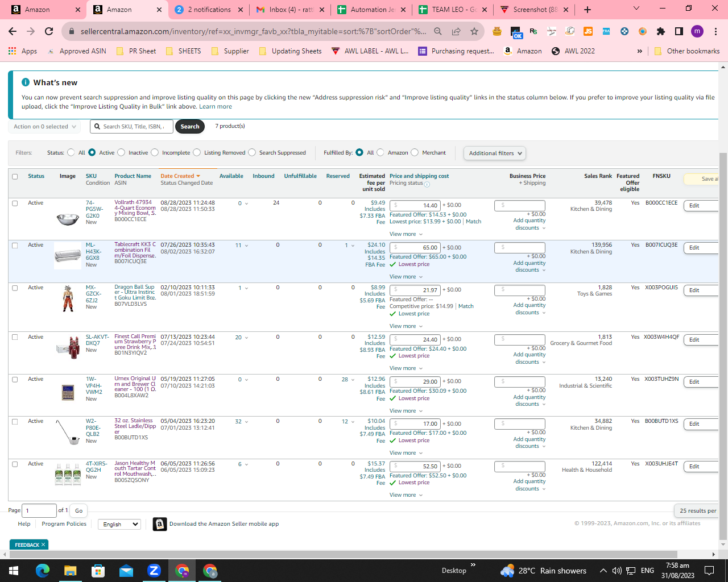Switch to the Automation sheet tab

click(373, 10)
